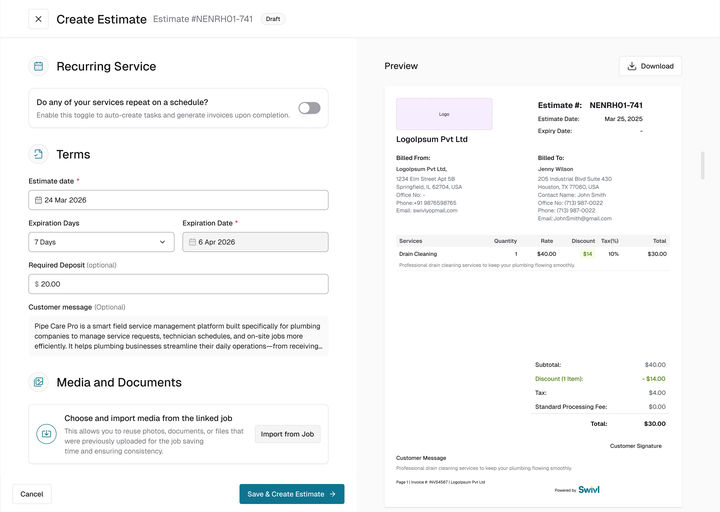Click Save & Create Estimate button
This screenshot has width=720, height=512.
pyautogui.click(x=292, y=494)
